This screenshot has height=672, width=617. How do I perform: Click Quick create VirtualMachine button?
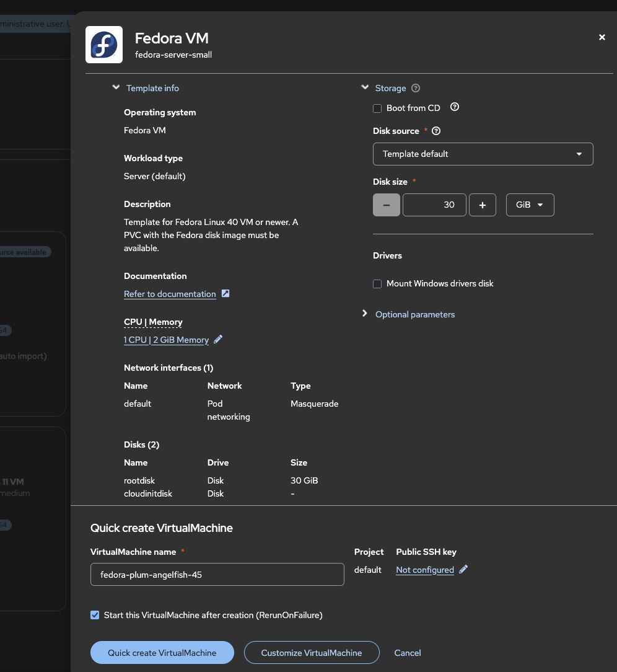(x=162, y=653)
